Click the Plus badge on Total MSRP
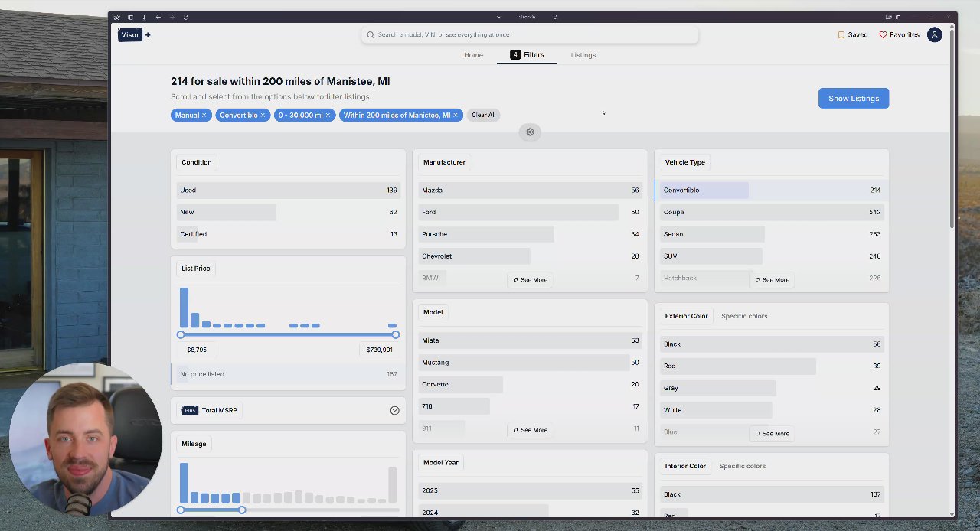 coord(190,410)
